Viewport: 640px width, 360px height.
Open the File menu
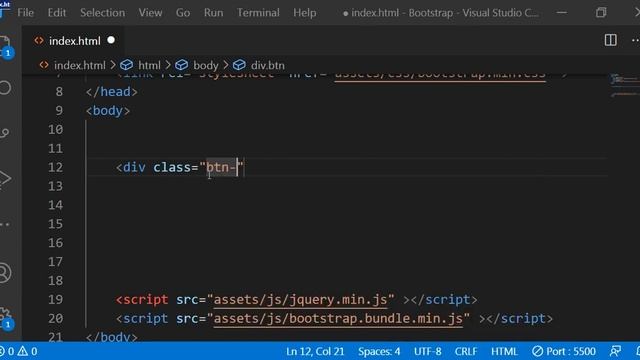tap(25, 13)
